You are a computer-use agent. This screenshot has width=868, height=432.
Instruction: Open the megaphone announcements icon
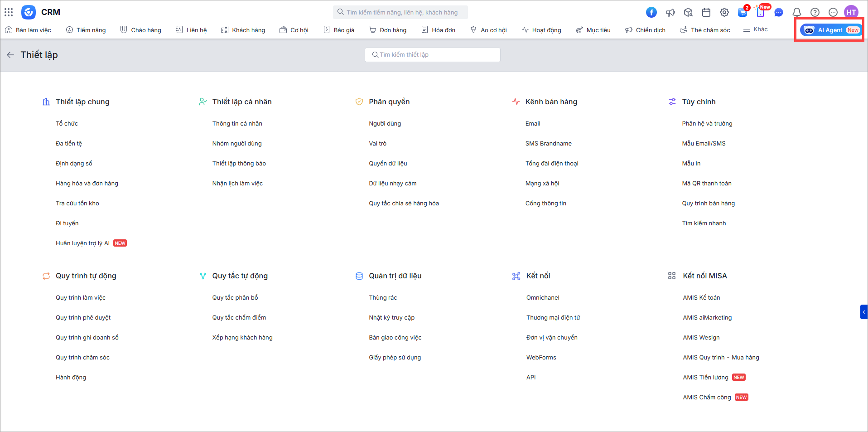(670, 12)
